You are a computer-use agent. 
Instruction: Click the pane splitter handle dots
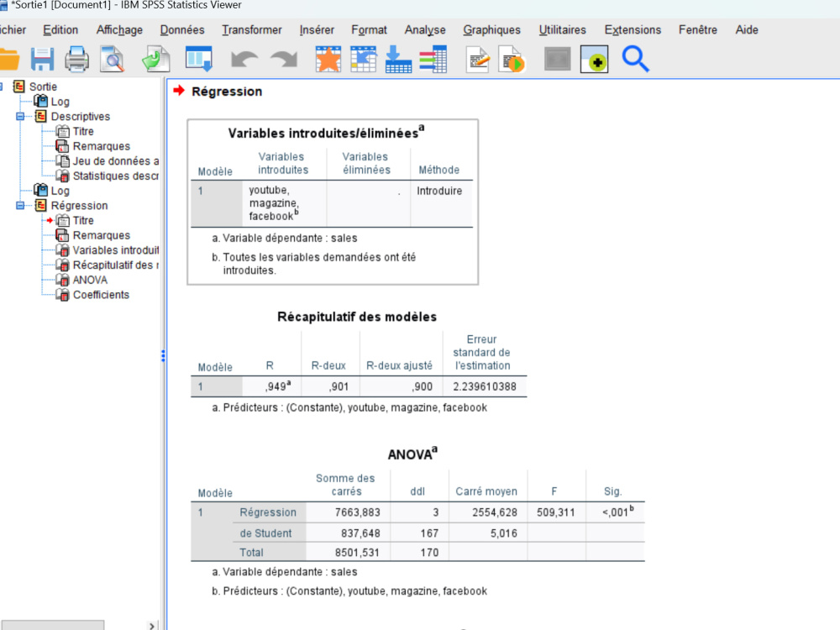click(x=163, y=355)
